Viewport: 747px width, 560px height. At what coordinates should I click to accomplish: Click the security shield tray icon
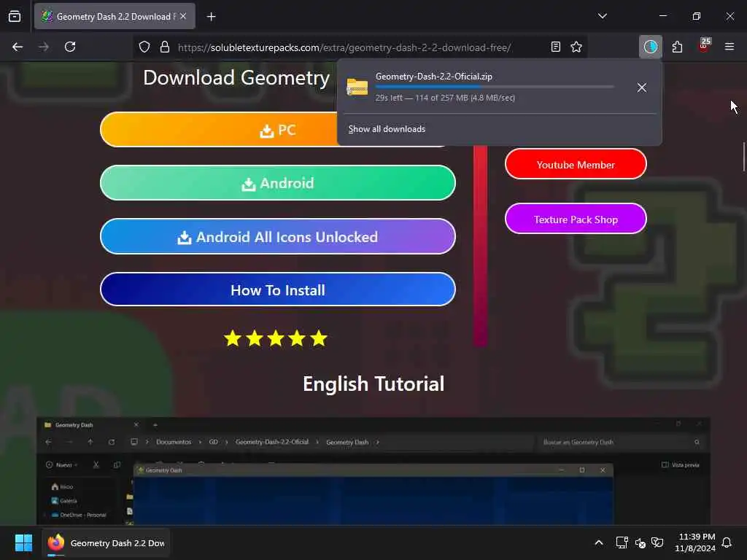658,542
